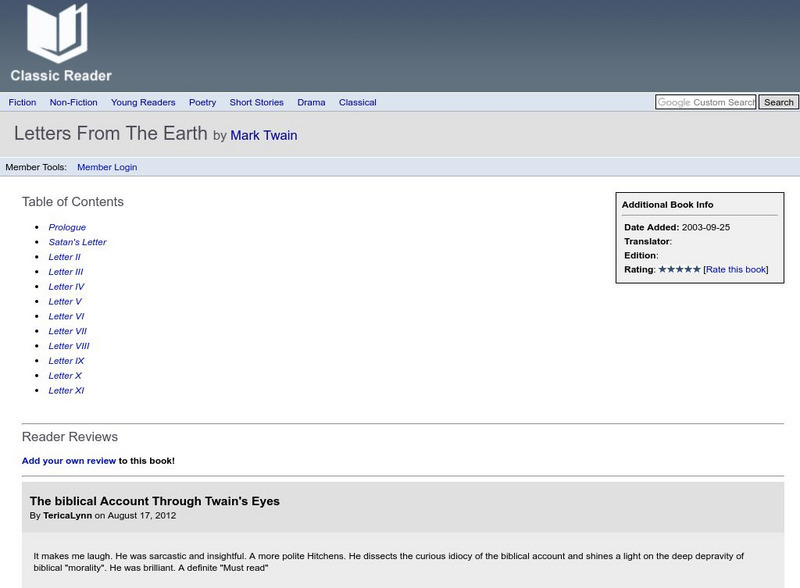This screenshot has height=588, width=800.
Task: Browse the Non-Fiction section
Action: [x=74, y=102]
